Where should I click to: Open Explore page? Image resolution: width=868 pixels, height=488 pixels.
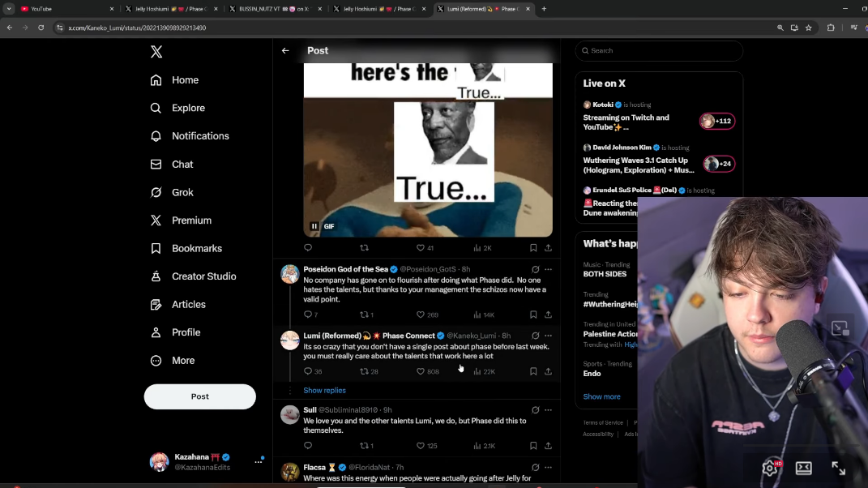pos(177,108)
